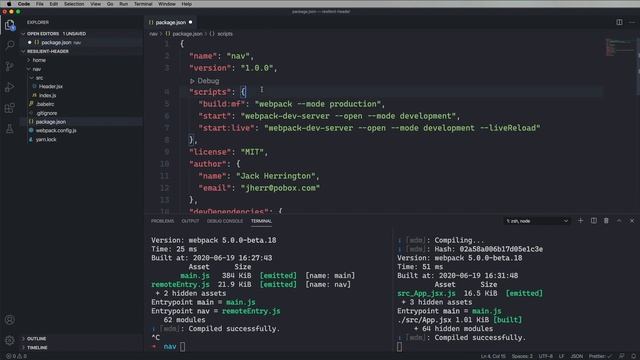Open .babelrc file
Screen dimensions: 640x360
point(45,104)
